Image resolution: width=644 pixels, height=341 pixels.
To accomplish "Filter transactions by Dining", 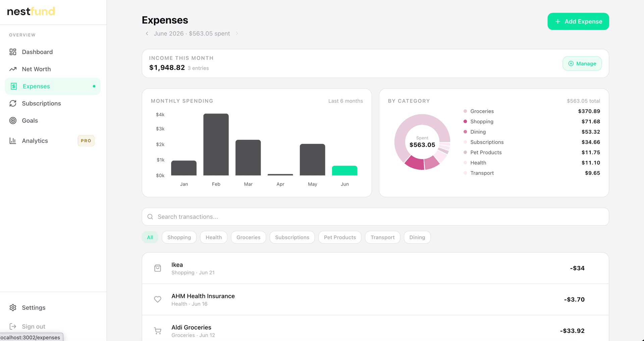I will tap(417, 237).
